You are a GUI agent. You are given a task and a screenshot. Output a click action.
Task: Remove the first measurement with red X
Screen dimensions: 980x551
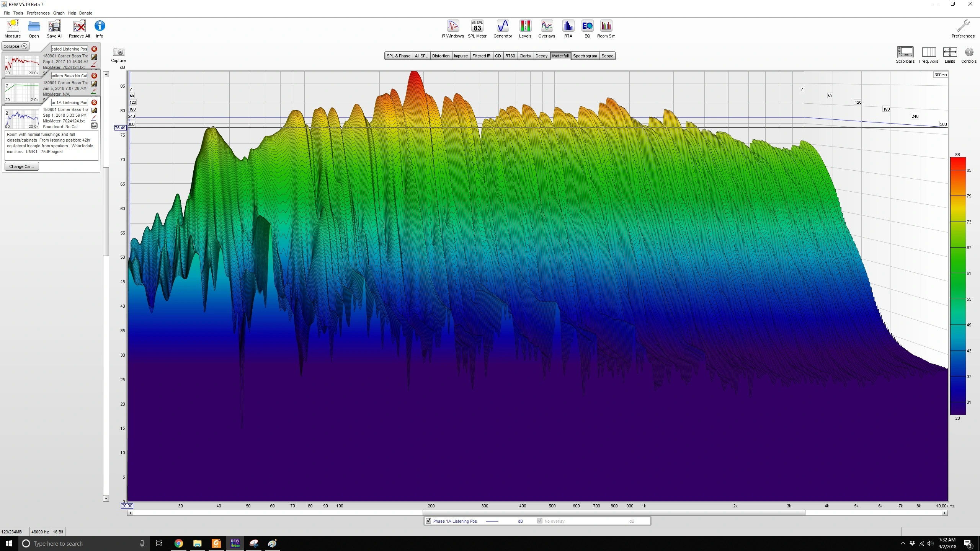(x=94, y=49)
